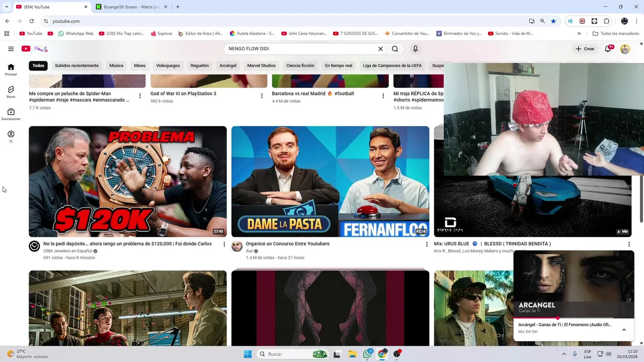Select the Videojuegos filter chip
Screen dimensions: 644x362
168,65
